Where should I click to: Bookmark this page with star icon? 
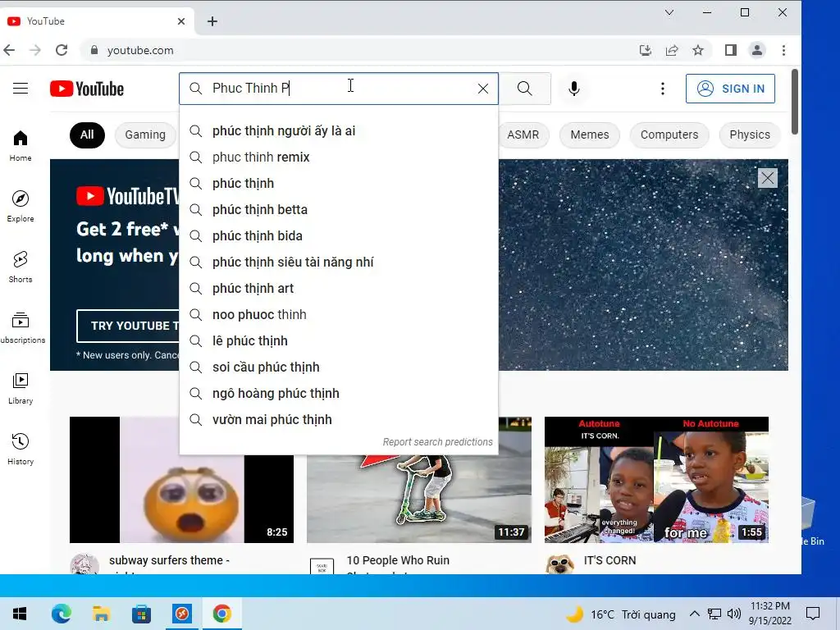697,50
